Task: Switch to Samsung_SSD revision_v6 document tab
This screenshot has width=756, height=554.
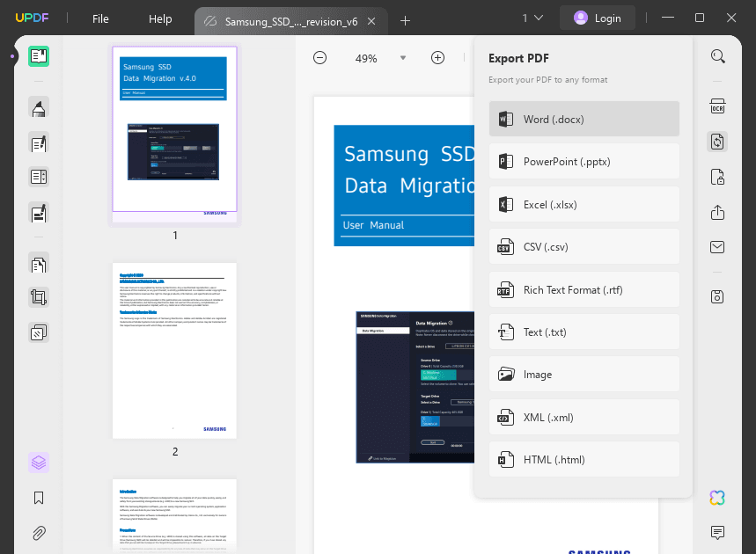Action: coord(290,22)
